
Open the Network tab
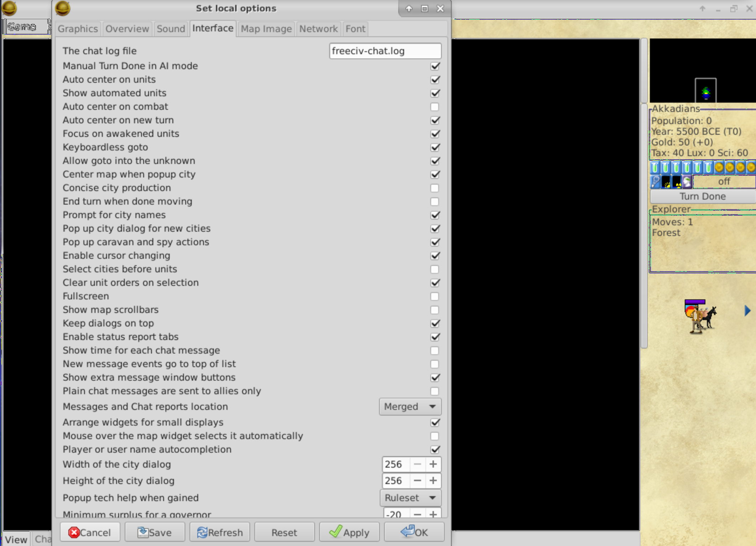(318, 29)
